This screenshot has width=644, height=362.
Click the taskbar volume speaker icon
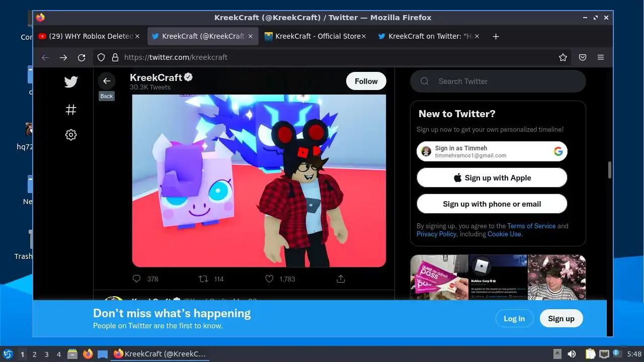pos(572,354)
